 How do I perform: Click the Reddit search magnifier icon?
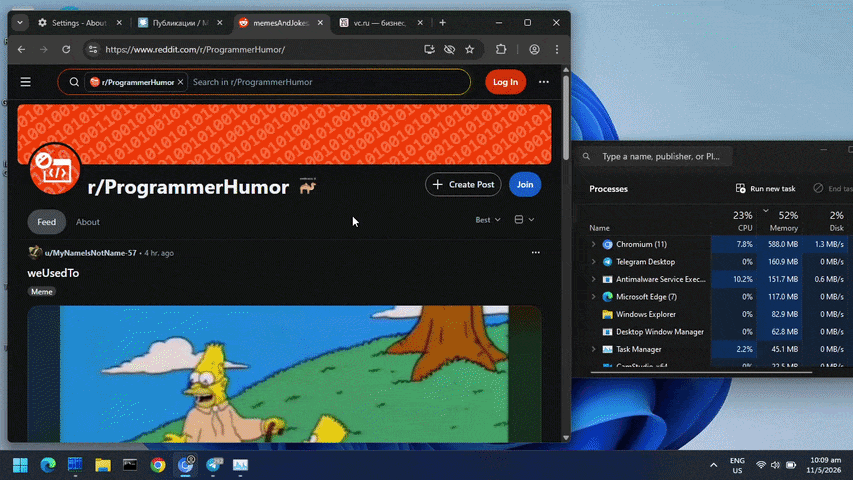74,82
